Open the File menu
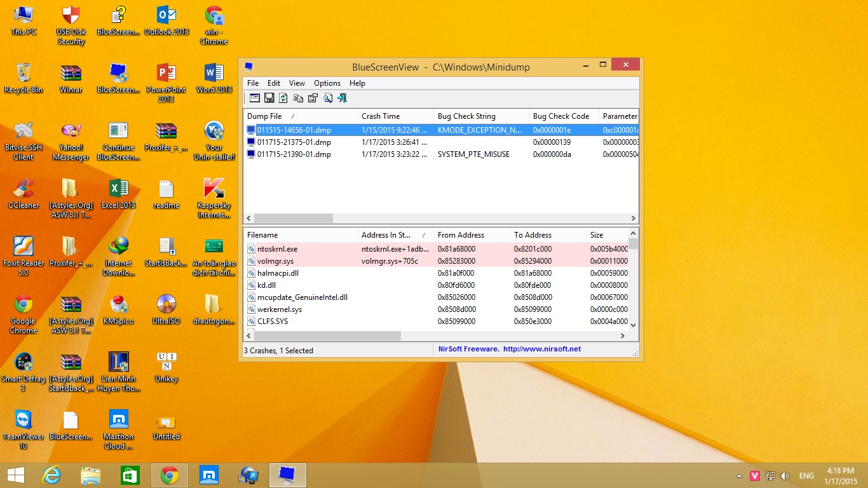Screen dimensions: 868x488 pyautogui.click(x=253, y=83)
